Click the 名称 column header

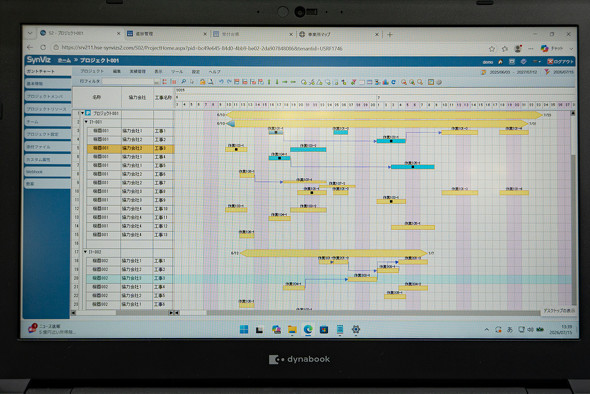pos(97,97)
